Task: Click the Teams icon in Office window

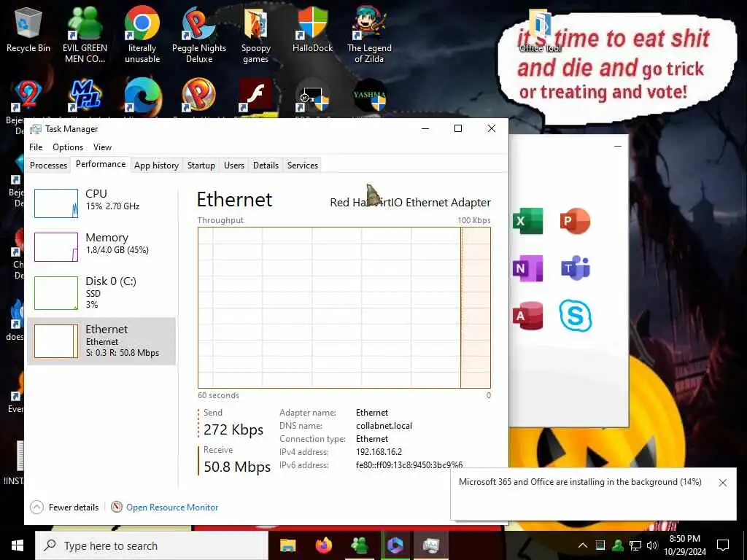Action: 575,268
